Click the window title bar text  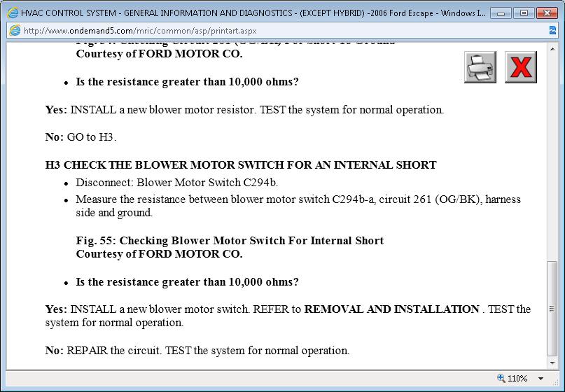(253, 13)
